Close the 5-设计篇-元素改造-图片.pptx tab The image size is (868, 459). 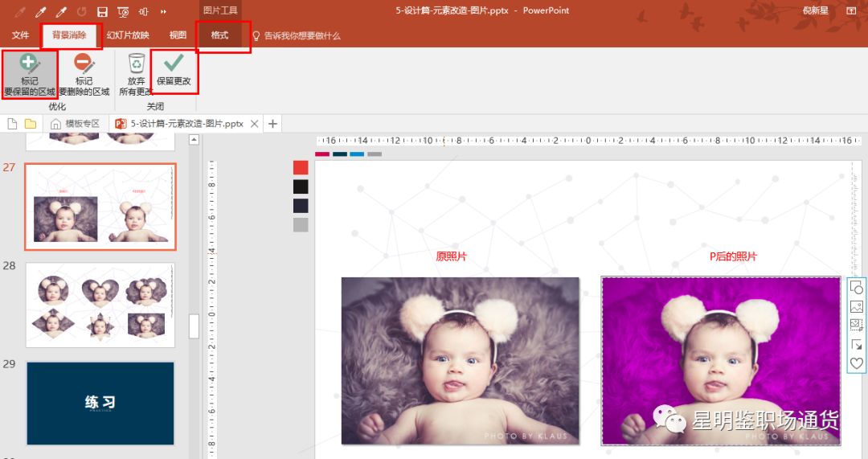tap(255, 124)
